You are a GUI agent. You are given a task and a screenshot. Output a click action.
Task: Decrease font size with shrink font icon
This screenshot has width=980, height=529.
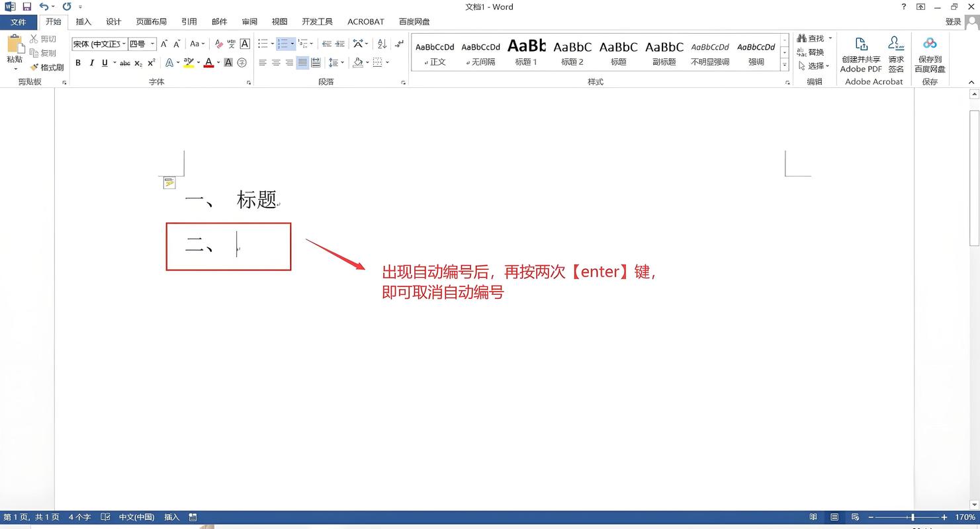(x=177, y=44)
